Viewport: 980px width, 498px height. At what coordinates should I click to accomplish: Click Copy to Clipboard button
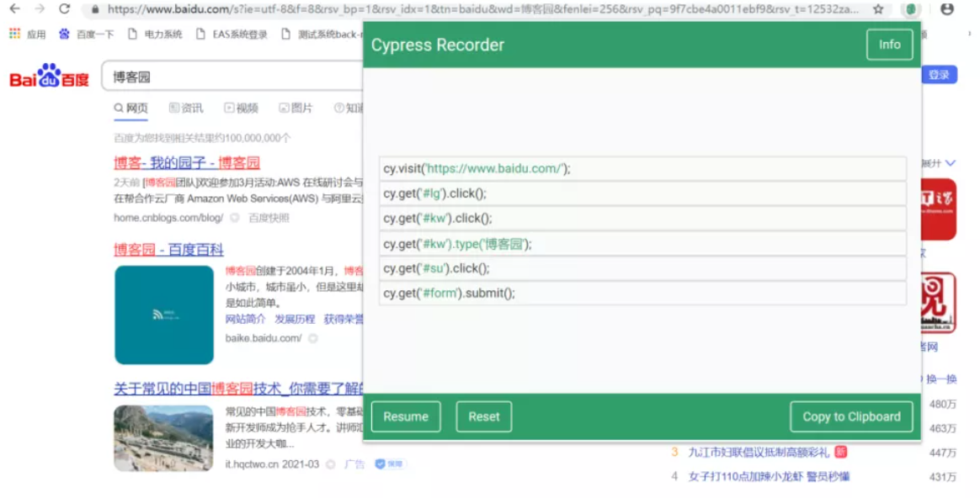pos(851,416)
